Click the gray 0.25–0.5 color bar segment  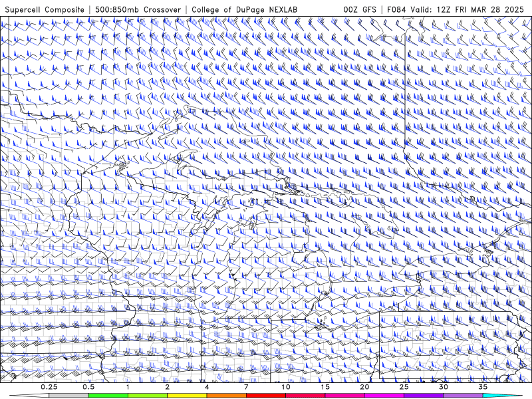[68, 396]
